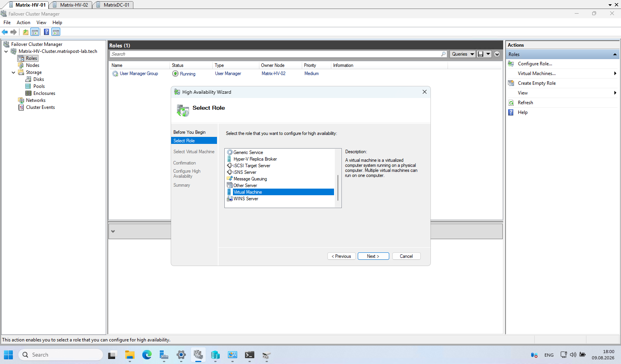Screen dimensions: 621x364
Task: Open the View menu in the menu bar
Action: coord(41,23)
